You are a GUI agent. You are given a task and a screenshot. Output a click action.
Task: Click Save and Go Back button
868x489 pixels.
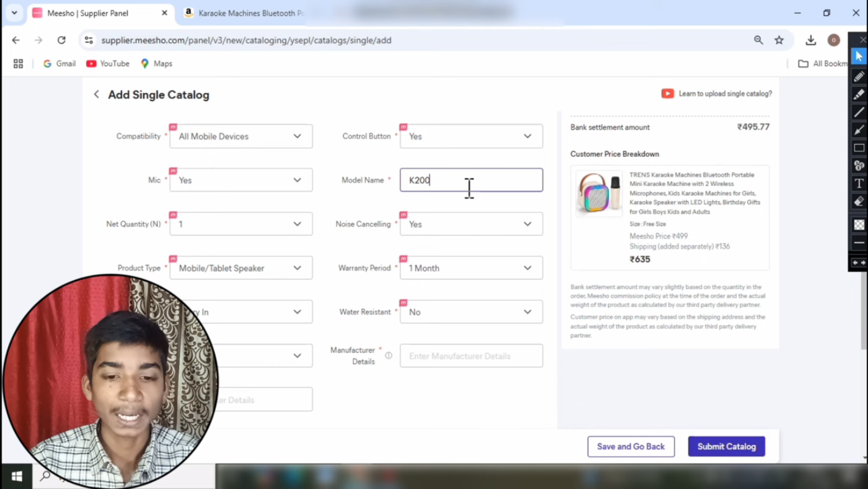point(631,447)
